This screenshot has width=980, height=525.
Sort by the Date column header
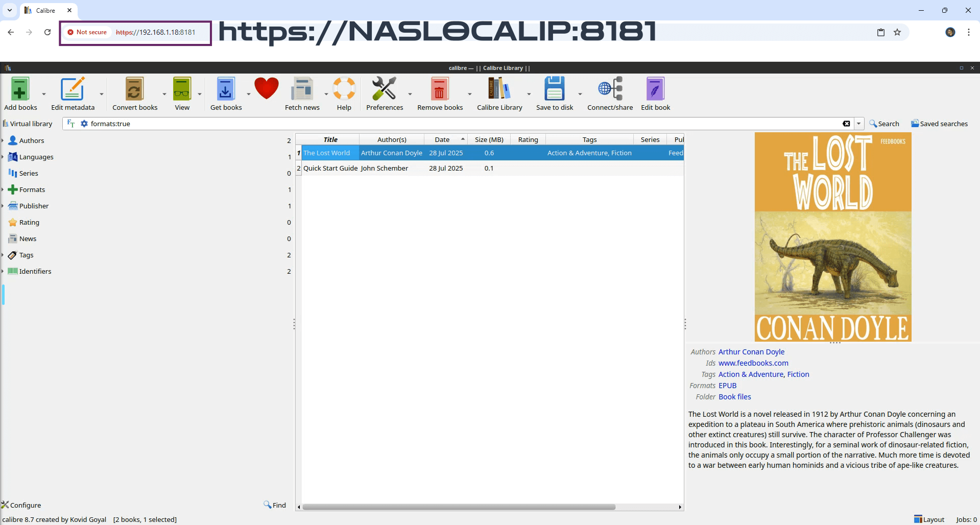tap(446, 139)
